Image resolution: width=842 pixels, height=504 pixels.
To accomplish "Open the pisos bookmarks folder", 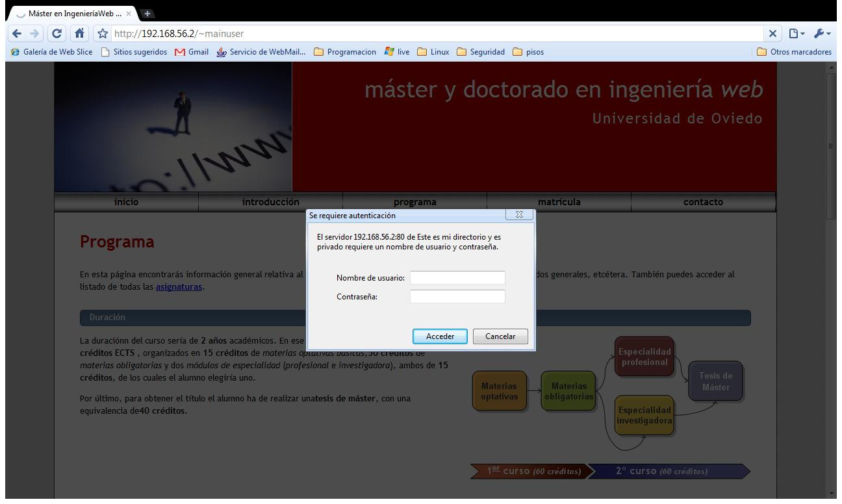I will coord(528,52).
